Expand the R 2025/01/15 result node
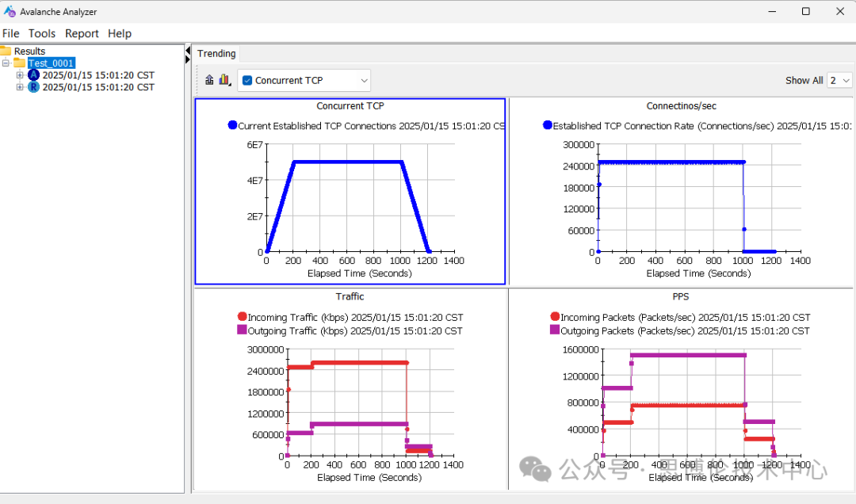Viewport: 856px width, 504px height. (x=20, y=87)
